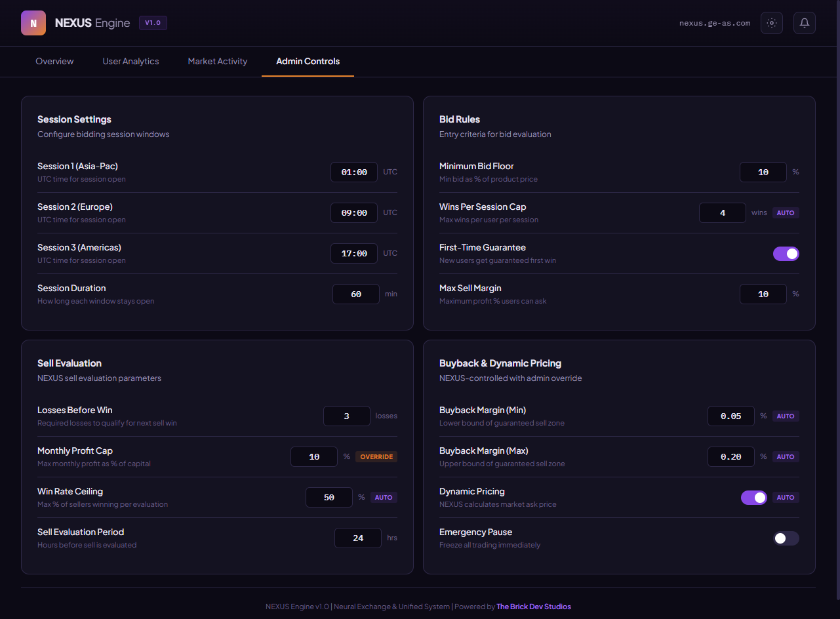The width and height of the screenshot is (840, 619).
Task: Select the Minimum Bid Floor percentage input
Action: (x=763, y=172)
